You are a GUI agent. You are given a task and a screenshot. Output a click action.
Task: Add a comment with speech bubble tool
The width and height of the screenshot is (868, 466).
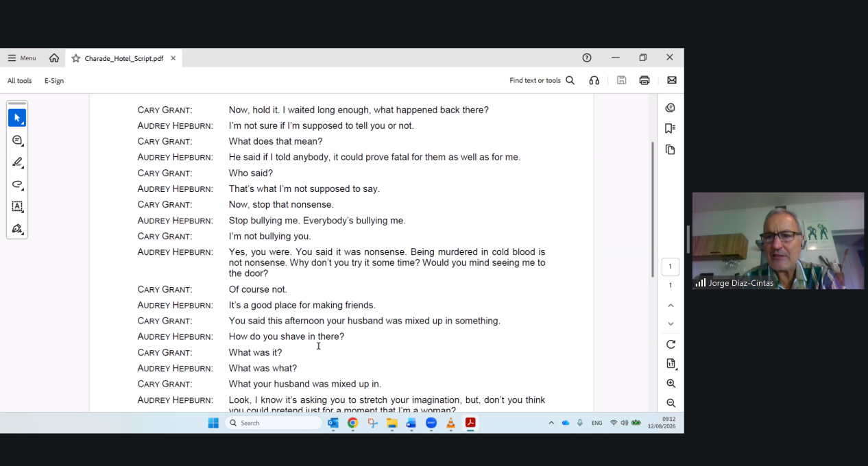click(x=17, y=140)
